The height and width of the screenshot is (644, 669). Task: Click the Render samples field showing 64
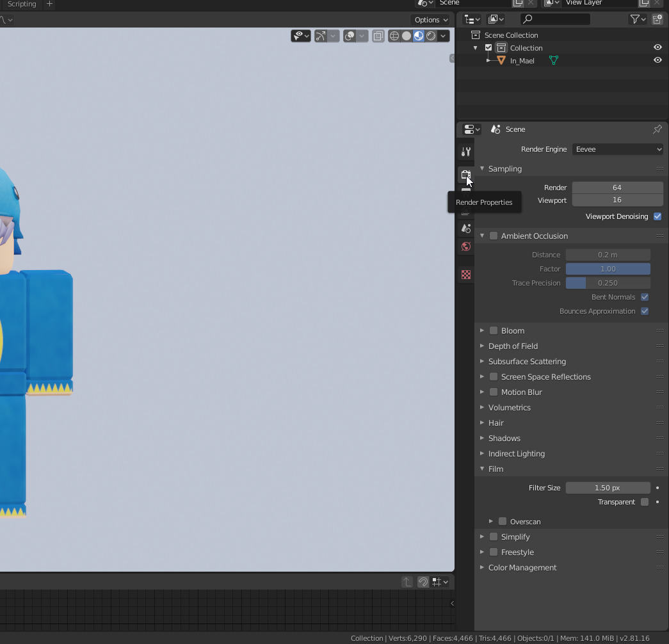(x=617, y=188)
